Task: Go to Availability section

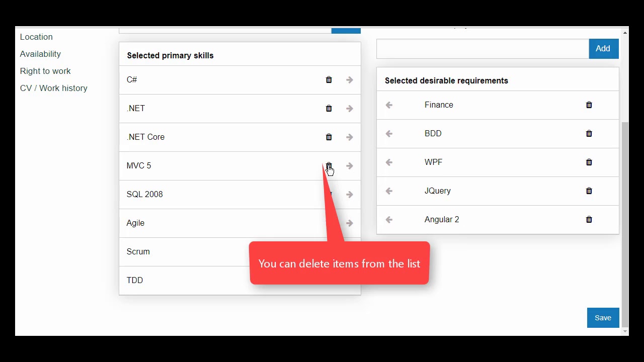Action: coord(40,54)
